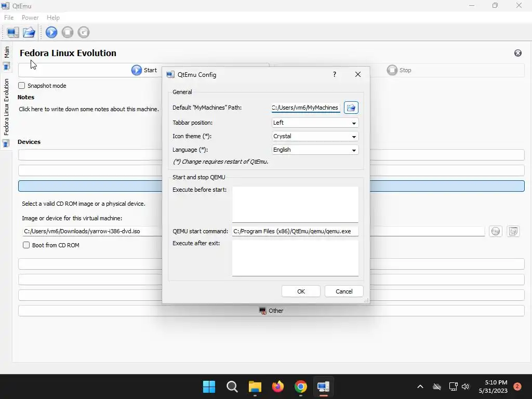Confirm config with OK button
Image resolution: width=532 pixels, height=399 pixels.
click(x=301, y=291)
